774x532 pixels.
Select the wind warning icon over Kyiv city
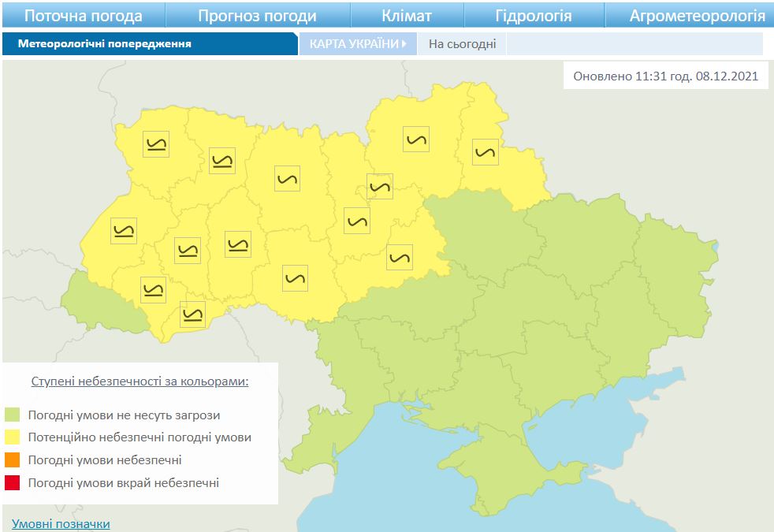pos(380,187)
